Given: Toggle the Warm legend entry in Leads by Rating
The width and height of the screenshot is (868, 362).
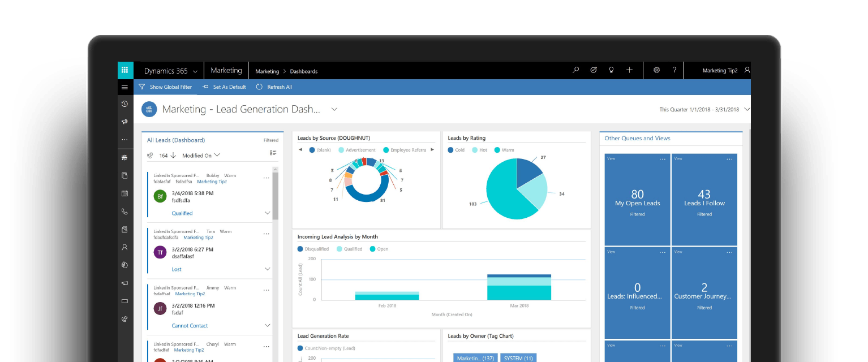Looking at the screenshot, I should point(504,150).
